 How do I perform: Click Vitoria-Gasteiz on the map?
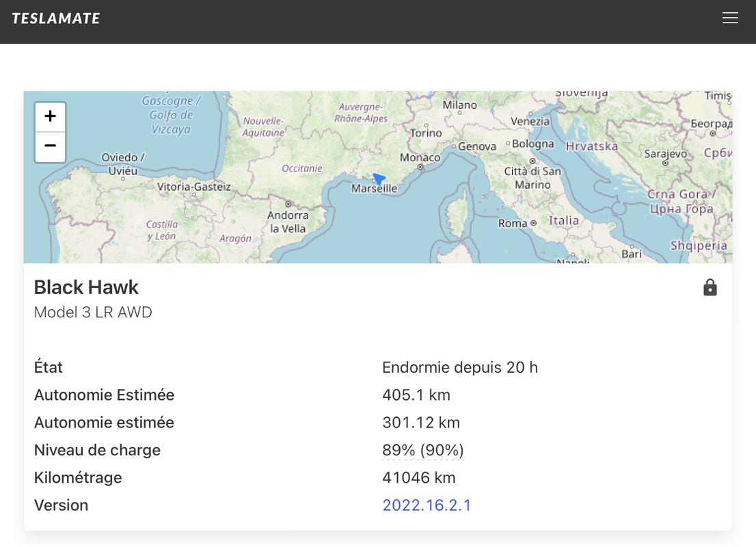tap(194, 187)
